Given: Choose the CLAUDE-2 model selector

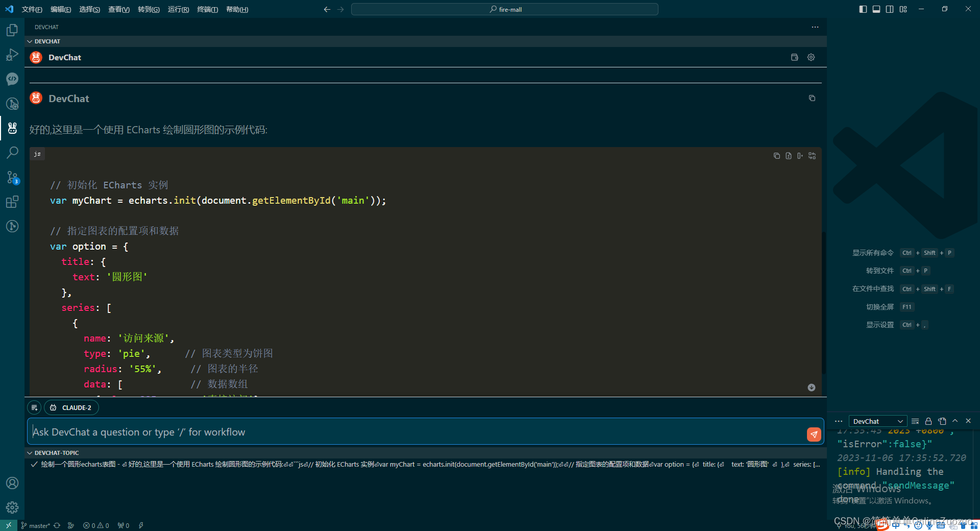Looking at the screenshot, I should point(71,407).
